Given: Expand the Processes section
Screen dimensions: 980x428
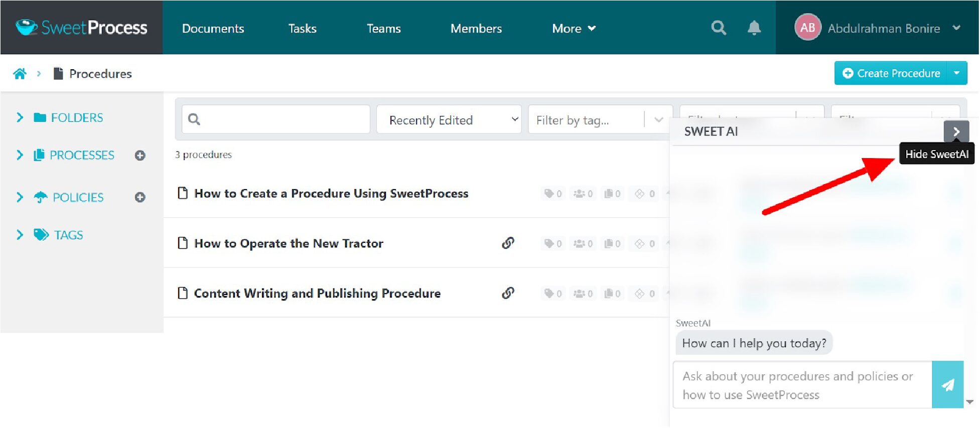Looking at the screenshot, I should tap(20, 155).
